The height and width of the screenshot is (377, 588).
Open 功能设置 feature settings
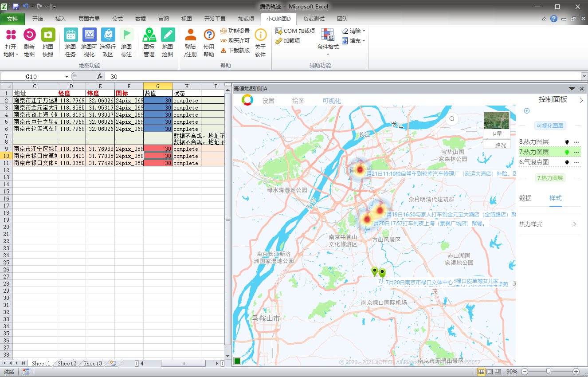click(x=235, y=31)
